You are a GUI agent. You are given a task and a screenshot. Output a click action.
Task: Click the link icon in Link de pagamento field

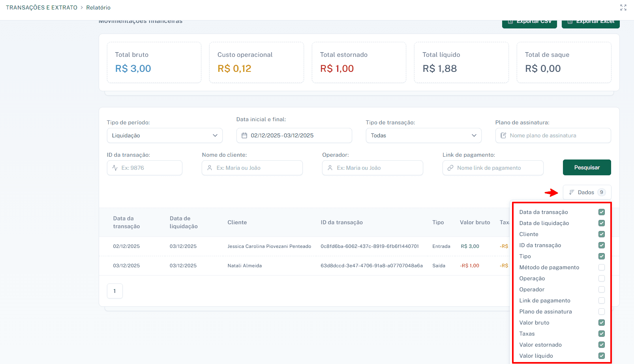[x=450, y=168]
